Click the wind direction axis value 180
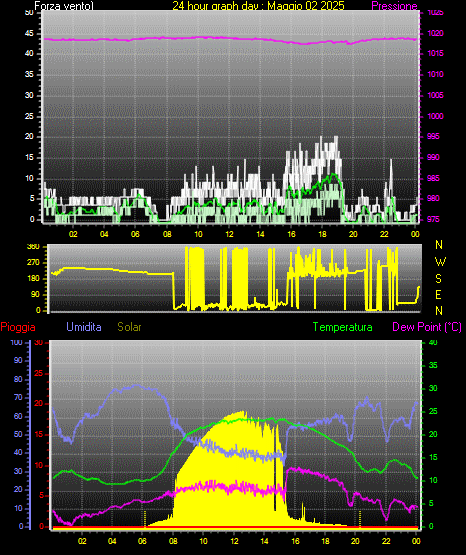The height and width of the screenshot is (555, 466). click(34, 279)
